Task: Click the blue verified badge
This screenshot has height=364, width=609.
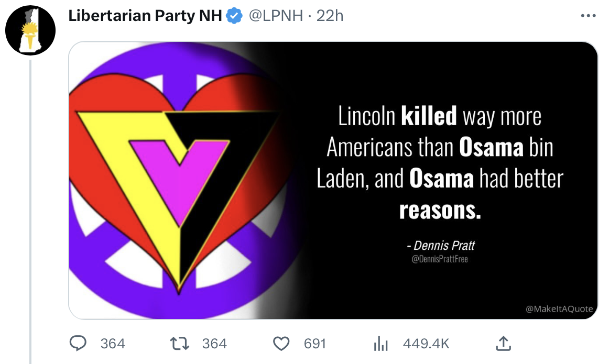Action: 234,16
